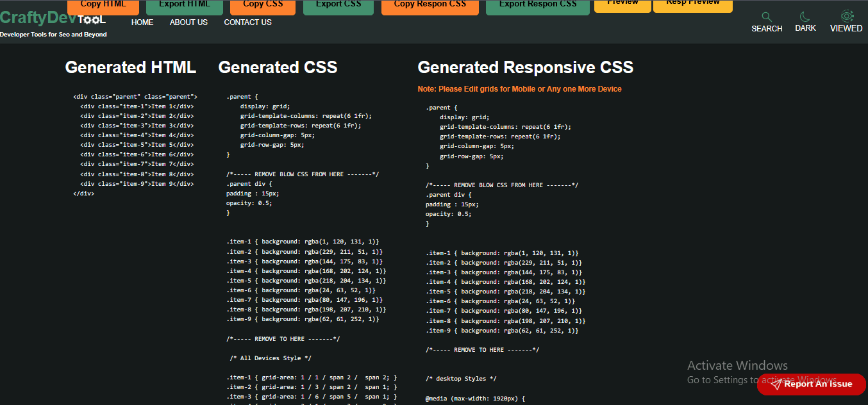The image size is (868, 405).
Task: Click the CraftyDevTool logo
Action: click(53, 20)
